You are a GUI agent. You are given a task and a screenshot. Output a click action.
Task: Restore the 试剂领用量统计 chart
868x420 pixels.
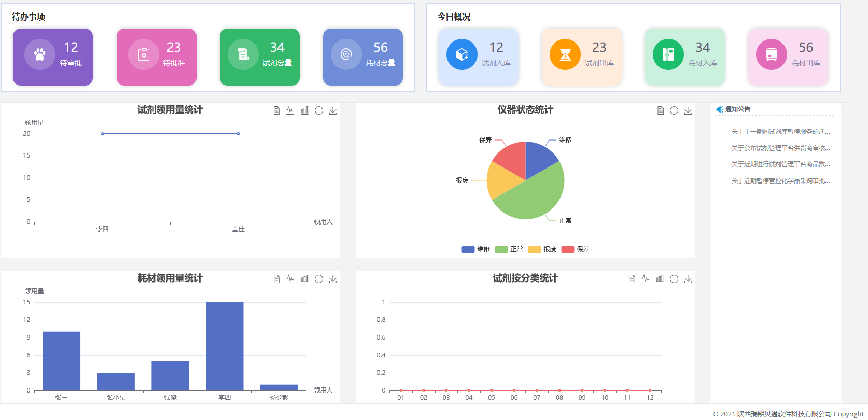point(319,110)
